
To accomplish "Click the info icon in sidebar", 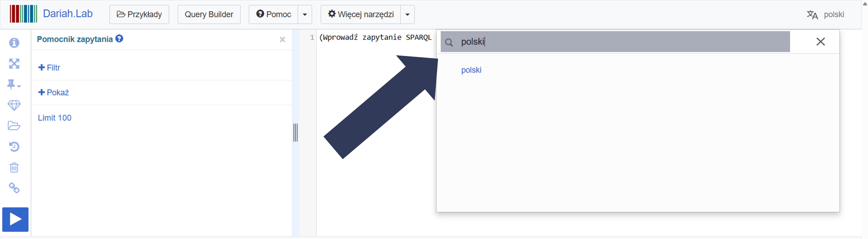I will (x=14, y=43).
